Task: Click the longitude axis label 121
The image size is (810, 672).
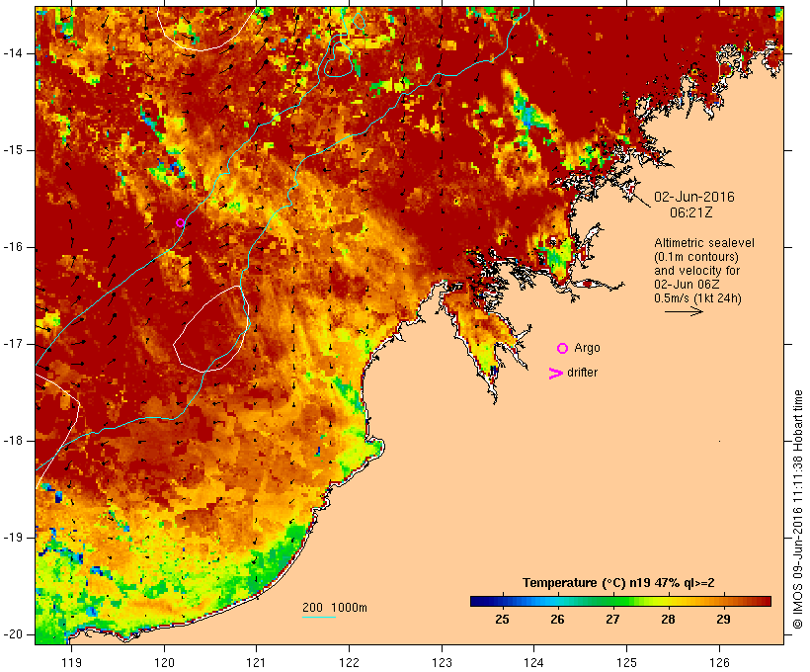Action: tap(256, 663)
